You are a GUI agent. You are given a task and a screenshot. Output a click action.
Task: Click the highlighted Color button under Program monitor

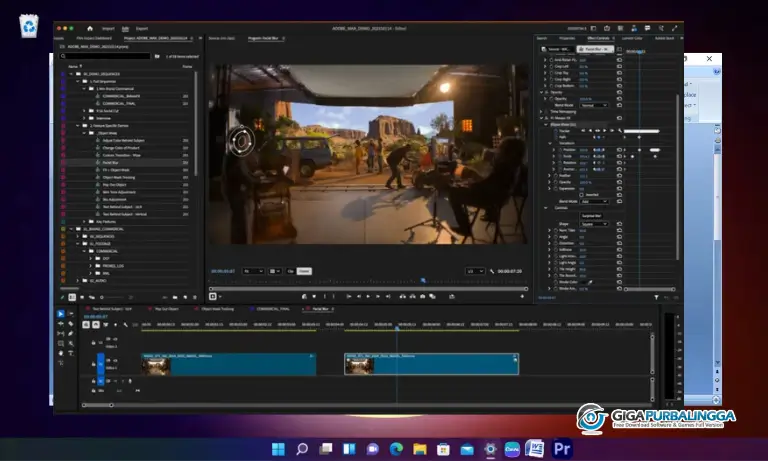304,271
